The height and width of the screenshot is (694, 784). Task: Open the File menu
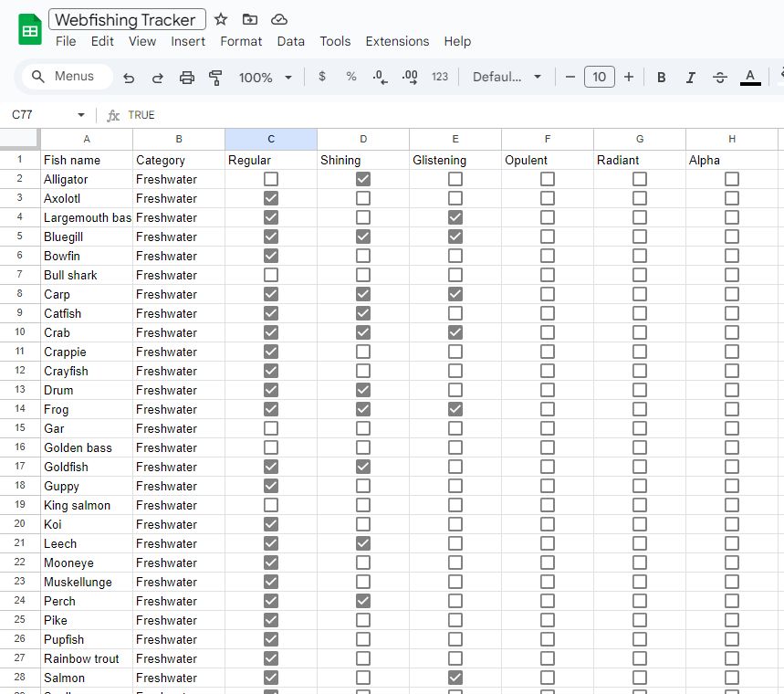66,41
